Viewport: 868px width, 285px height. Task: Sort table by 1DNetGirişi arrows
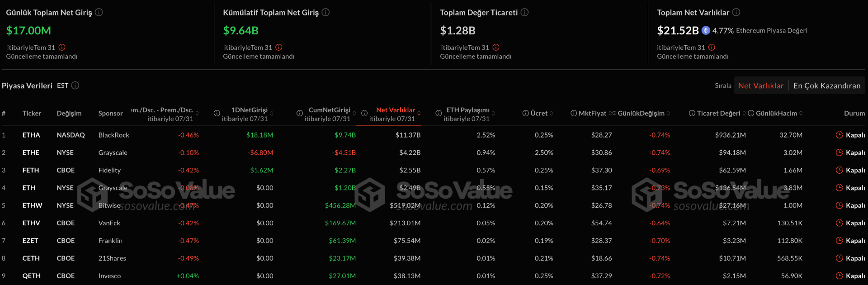click(x=271, y=113)
